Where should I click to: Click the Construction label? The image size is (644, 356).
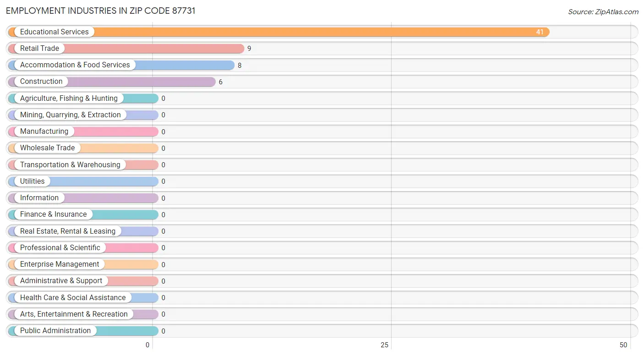41,81
